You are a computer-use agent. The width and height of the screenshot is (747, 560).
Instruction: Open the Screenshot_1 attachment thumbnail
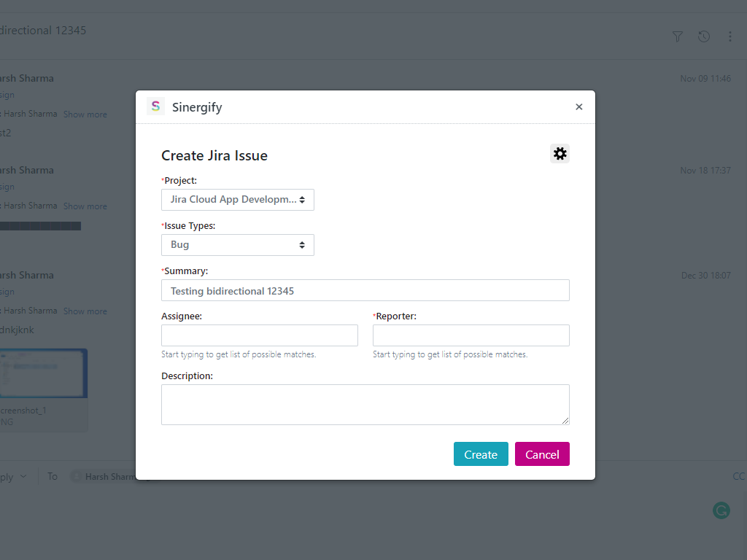(44, 373)
